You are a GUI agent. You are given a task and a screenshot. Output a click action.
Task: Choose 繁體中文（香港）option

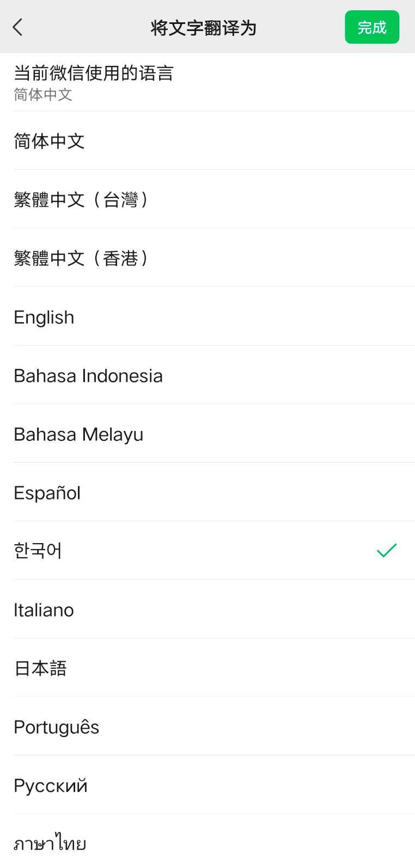tap(82, 258)
